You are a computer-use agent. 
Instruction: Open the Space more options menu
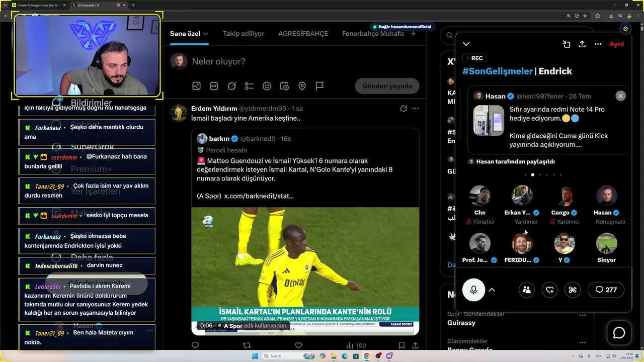(x=598, y=44)
